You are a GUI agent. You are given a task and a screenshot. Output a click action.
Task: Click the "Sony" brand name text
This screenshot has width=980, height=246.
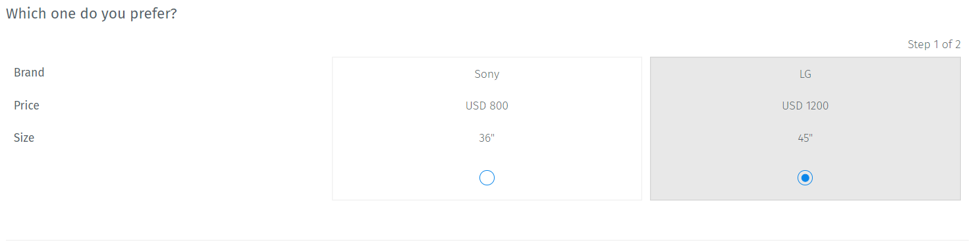coord(487,74)
